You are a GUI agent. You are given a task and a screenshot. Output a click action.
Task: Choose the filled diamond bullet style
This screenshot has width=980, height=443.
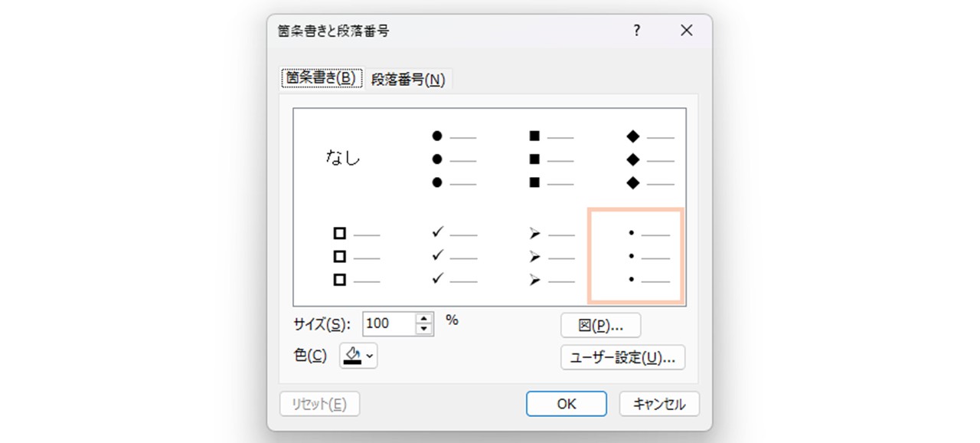pos(649,159)
